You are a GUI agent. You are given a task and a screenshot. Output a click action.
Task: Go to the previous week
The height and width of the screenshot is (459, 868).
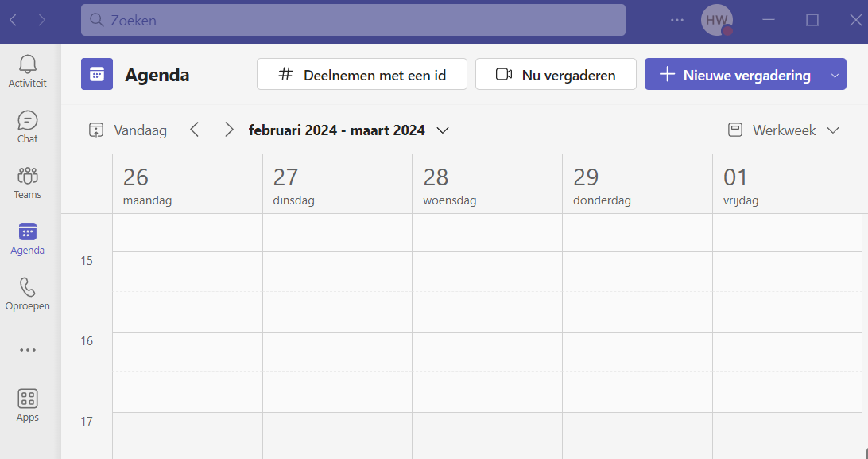tap(194, 130)
